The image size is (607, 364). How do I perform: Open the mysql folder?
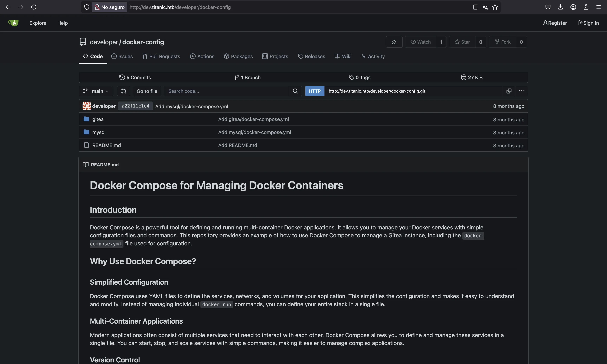[99, 132]
